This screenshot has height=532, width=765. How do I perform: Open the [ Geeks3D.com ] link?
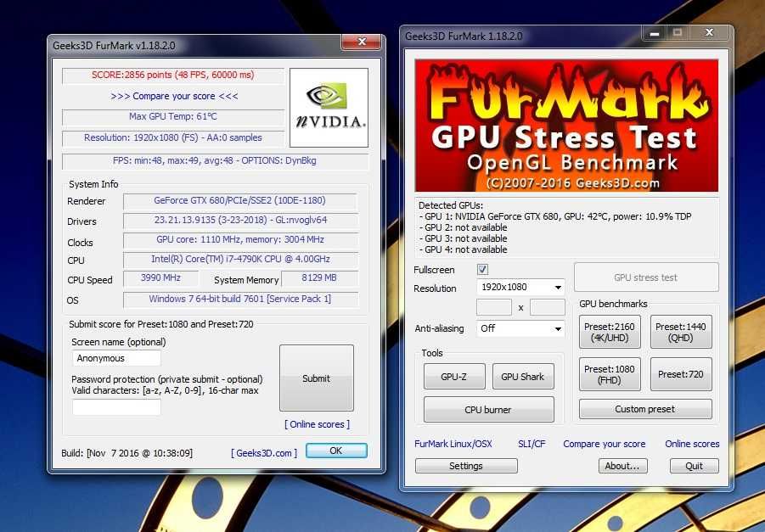pyautogui.click(x=264, y=453)
